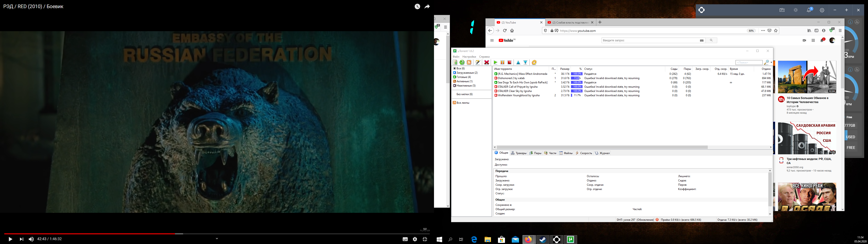868x244 pixels.
Task: Select Mass Effect Andromeda torrent row
Action: point(632,74)
